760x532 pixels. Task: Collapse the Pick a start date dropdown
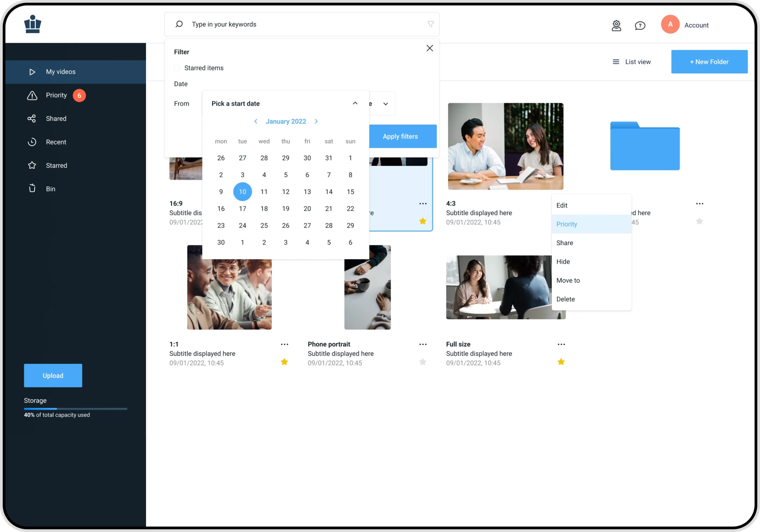point(355,103)
